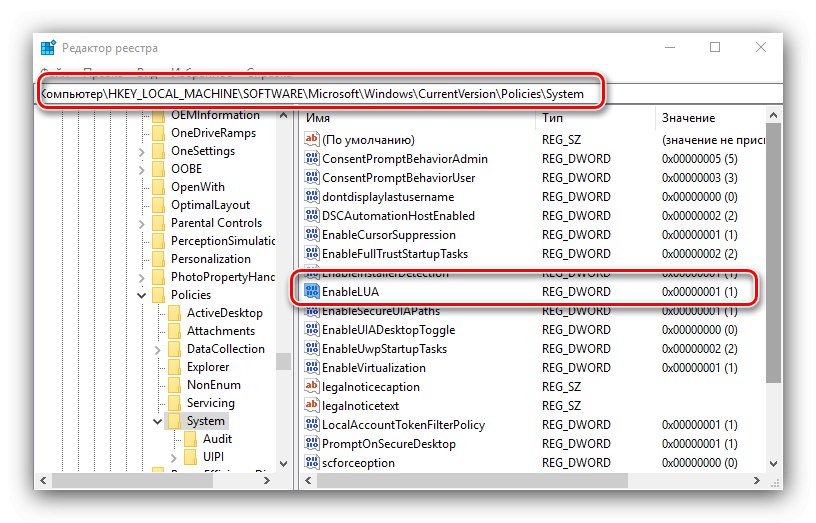Click the PromptOnSecureDesktop value icon
The width and height of the screenshot is (816, 523).
pos(312,443)
